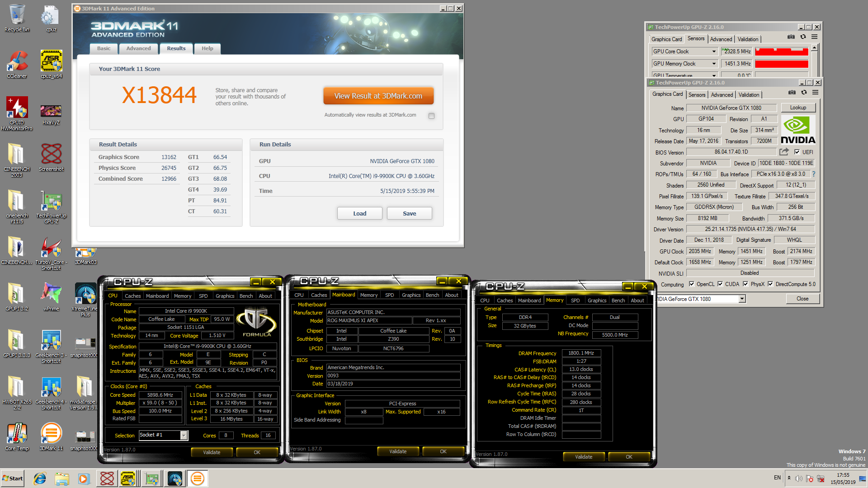This screenshot has height=488, width=868.
Task: Toggle the PhysX computing checkbox
Action: [745, 284]
